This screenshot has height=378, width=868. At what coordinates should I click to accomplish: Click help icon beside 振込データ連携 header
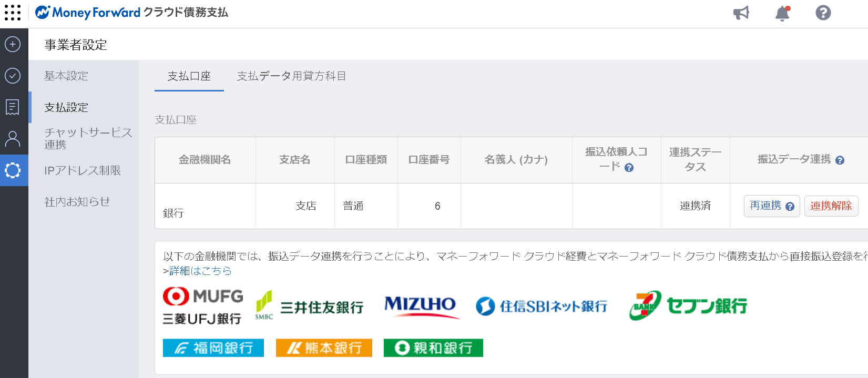coord(840,160)
